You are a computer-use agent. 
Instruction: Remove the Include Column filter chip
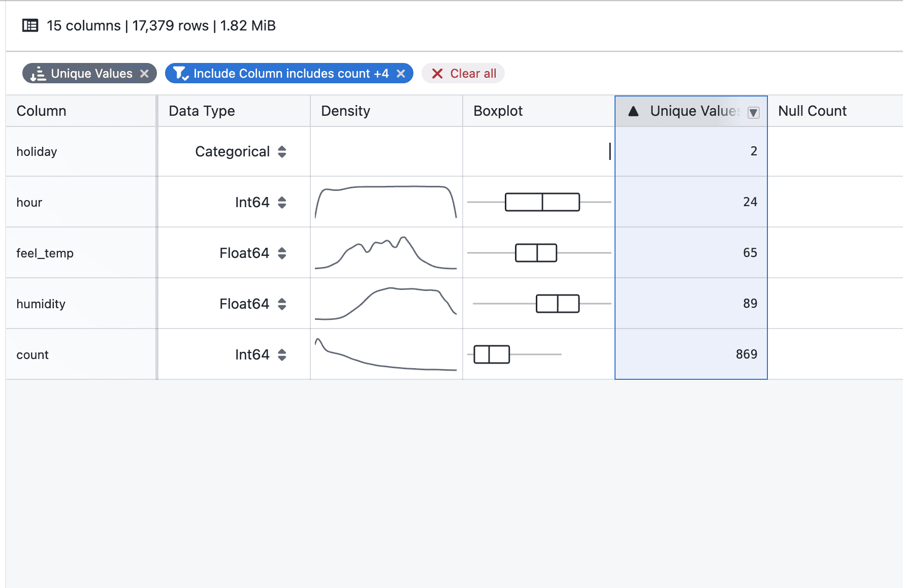(401, 74)
